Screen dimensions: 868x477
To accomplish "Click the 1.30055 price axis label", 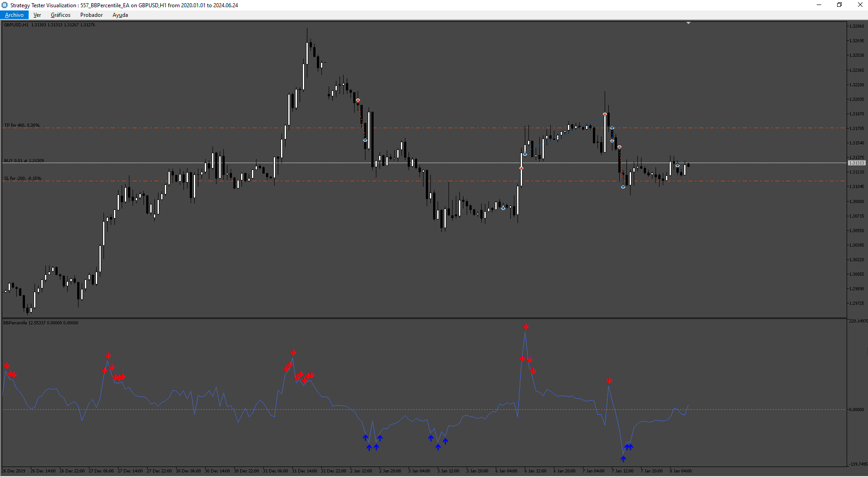I will point(857,274).
